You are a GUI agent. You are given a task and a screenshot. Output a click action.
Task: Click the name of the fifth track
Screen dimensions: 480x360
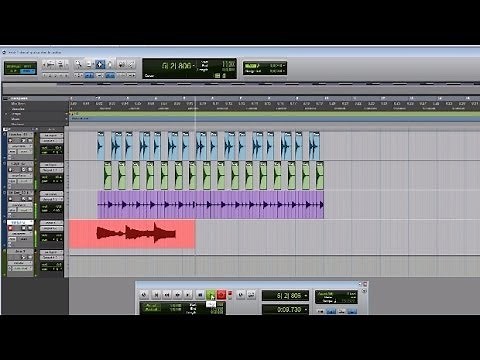coord(21,251)
